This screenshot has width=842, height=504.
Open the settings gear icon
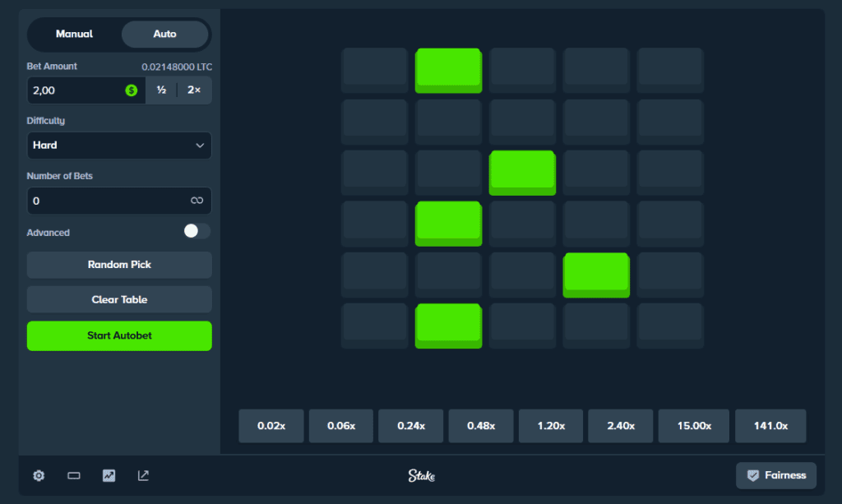[39, 475]
